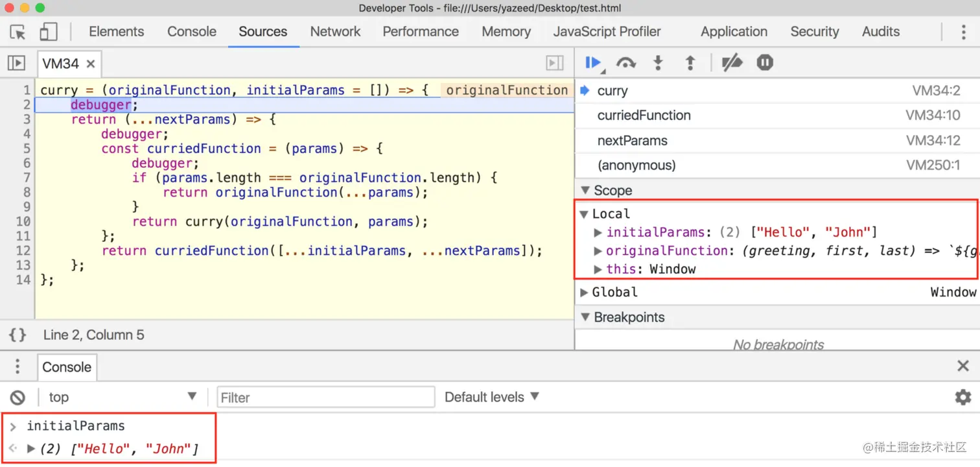Select curriedFunction in the call stack

644,115
